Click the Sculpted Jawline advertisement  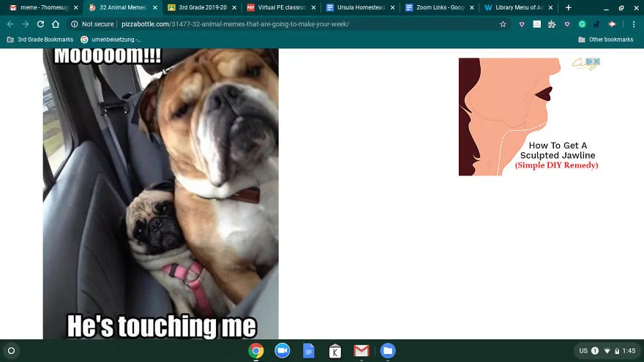point(530,116)
